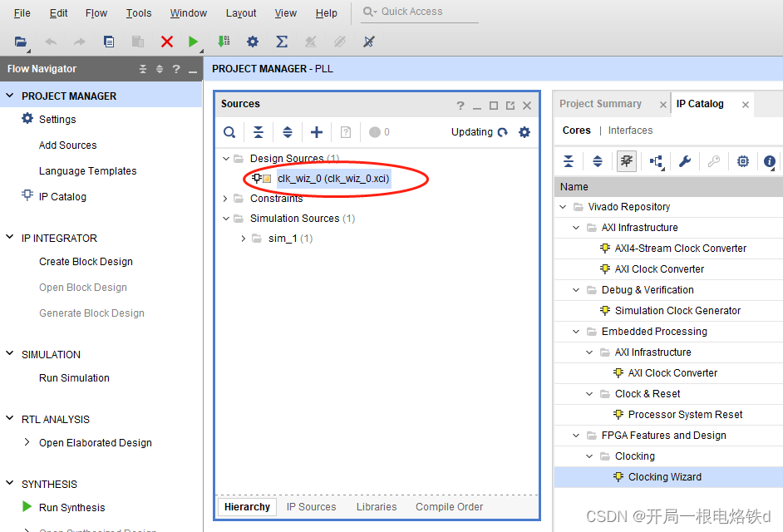Image resolution: width=783 pixels, height=532 pixels.
Task: Click the Open Project toolbar icon
Action: 21,42
